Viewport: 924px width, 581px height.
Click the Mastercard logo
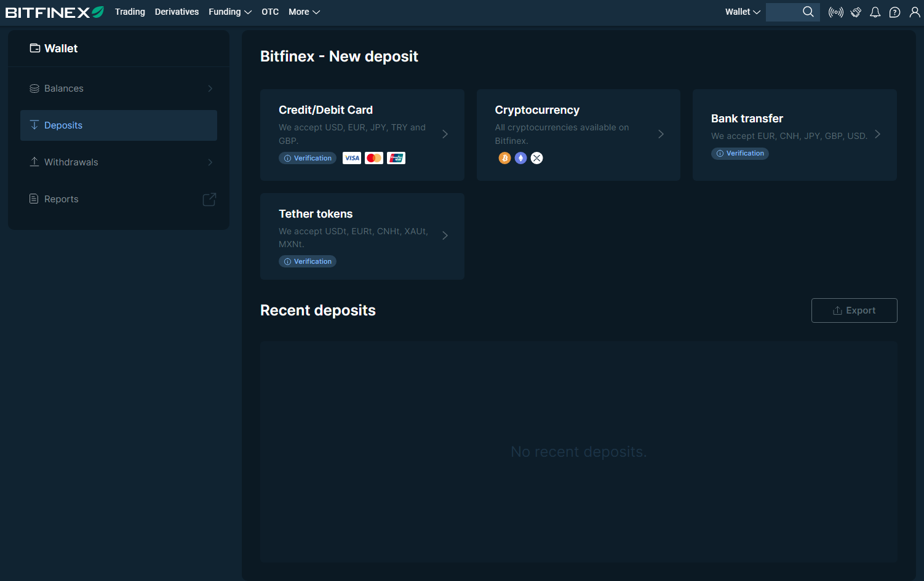coord(374,158)
